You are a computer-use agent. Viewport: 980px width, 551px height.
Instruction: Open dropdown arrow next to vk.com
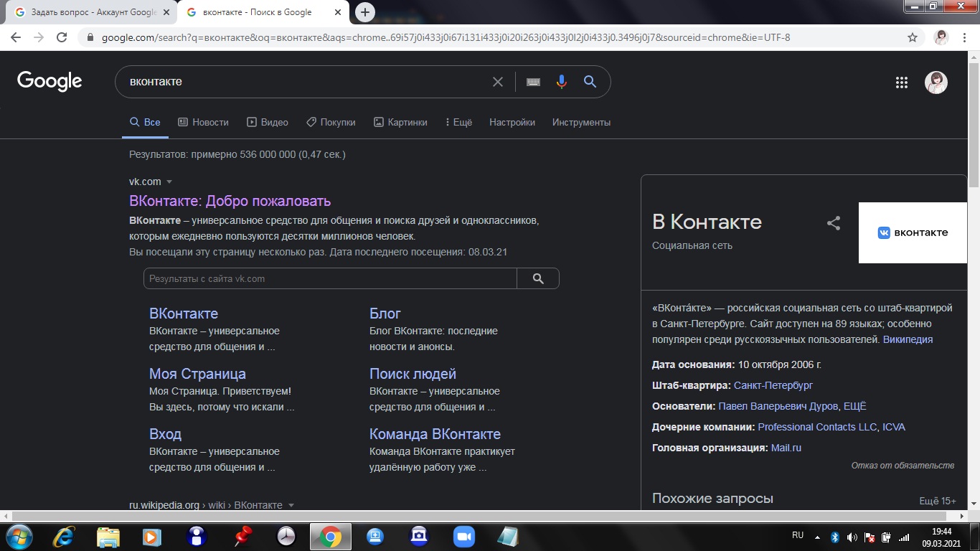tap(169, 182)
